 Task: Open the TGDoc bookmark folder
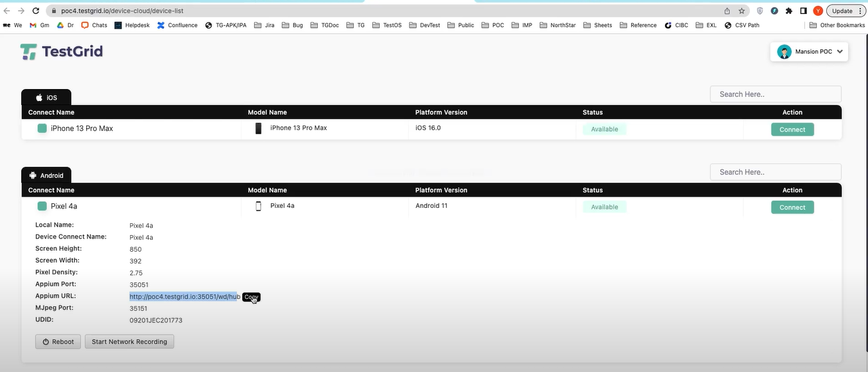[325, 25]
